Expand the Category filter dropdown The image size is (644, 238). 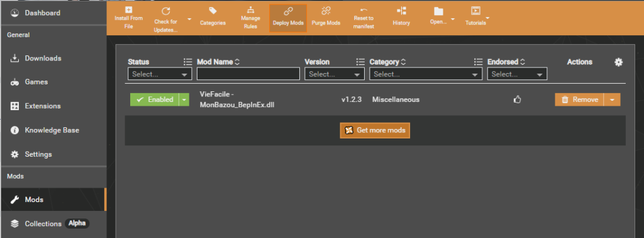click(x=426, y=74)
